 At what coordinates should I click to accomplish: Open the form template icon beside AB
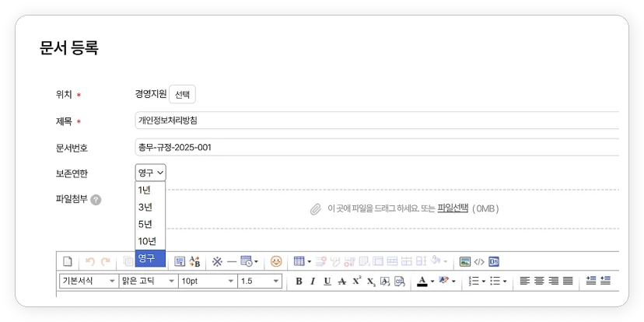click(180, 261)
